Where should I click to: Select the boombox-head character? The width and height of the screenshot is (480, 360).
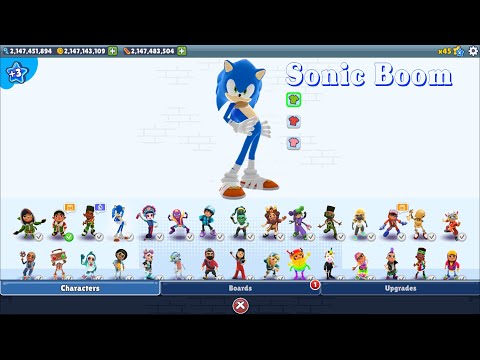pos(59,264)
